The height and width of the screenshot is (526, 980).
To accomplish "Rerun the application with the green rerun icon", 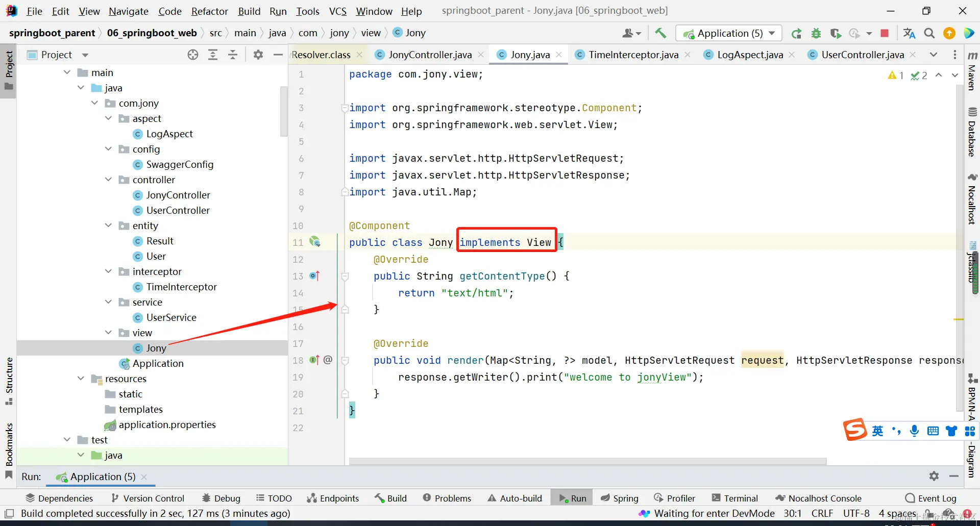I will pos(796,33).
